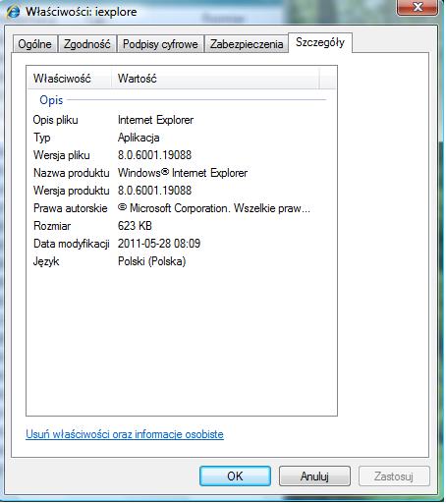This screenshot has height=504, width=446.
Task: Click the Nazwa produktu row
Action: [x=182, y=173]
